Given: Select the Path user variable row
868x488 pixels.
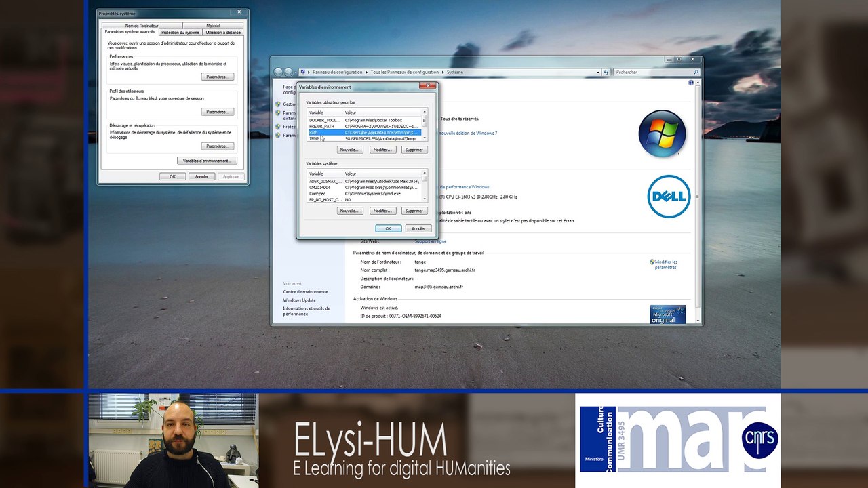Looking at the screenshot, I should (364, 132).
